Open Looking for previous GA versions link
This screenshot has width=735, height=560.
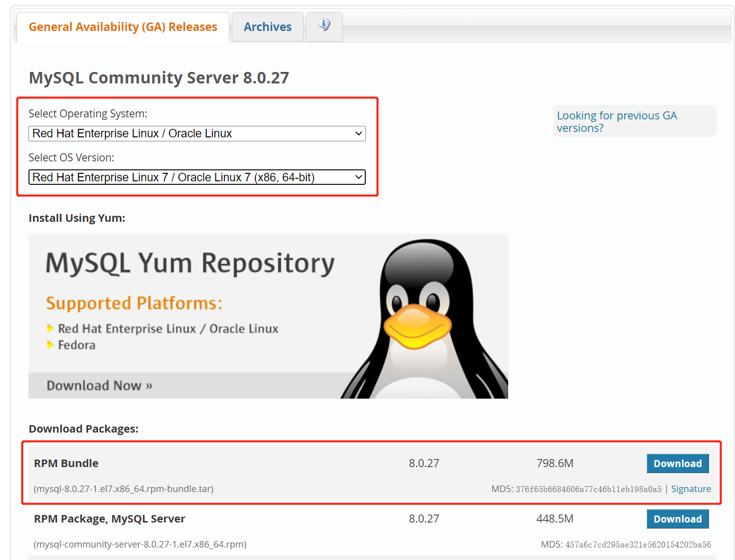tap(617, 121)
